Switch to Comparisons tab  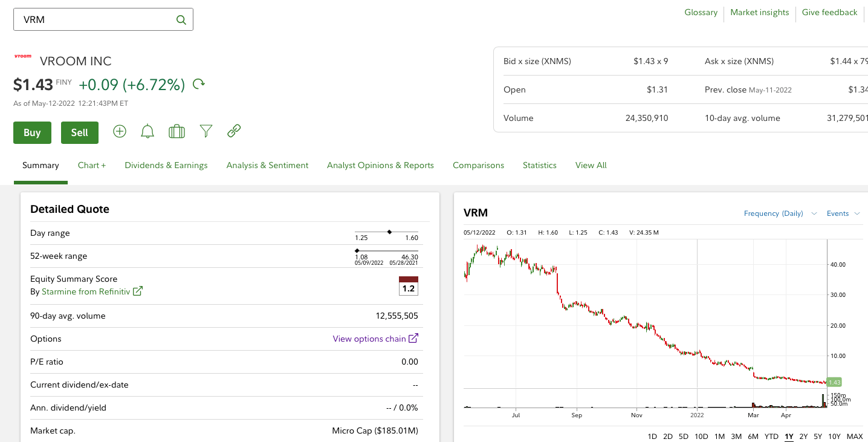pos(478,165)
